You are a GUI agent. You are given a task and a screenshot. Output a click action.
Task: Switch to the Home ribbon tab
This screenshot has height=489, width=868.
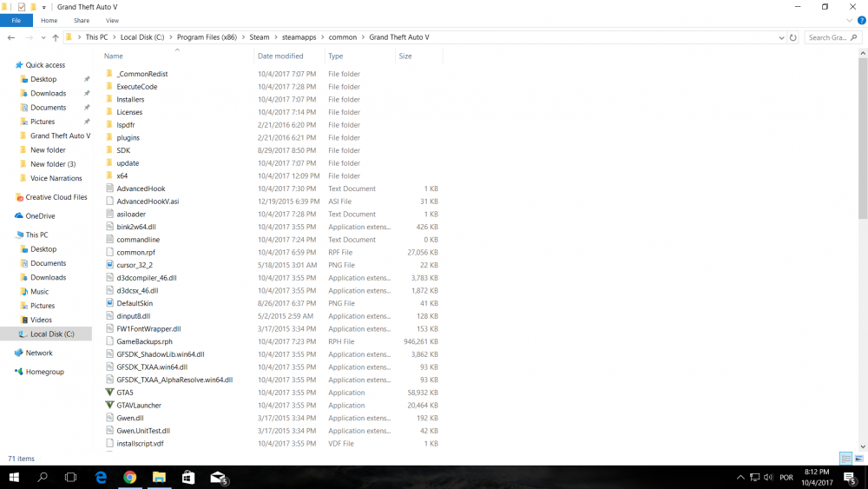(49, 21)
